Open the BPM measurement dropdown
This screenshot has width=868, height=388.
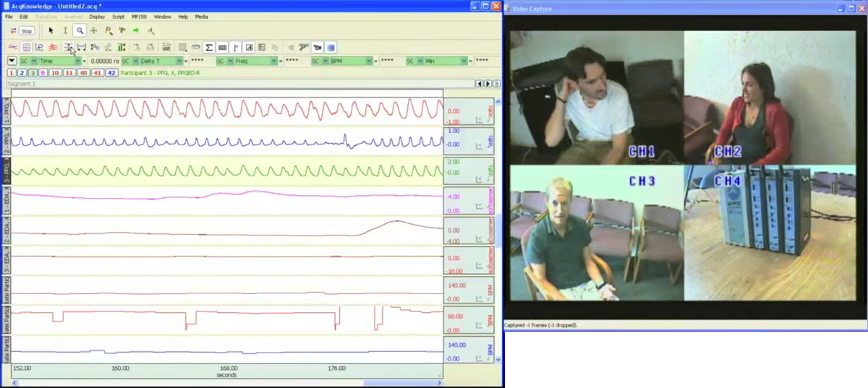point(368,61)
